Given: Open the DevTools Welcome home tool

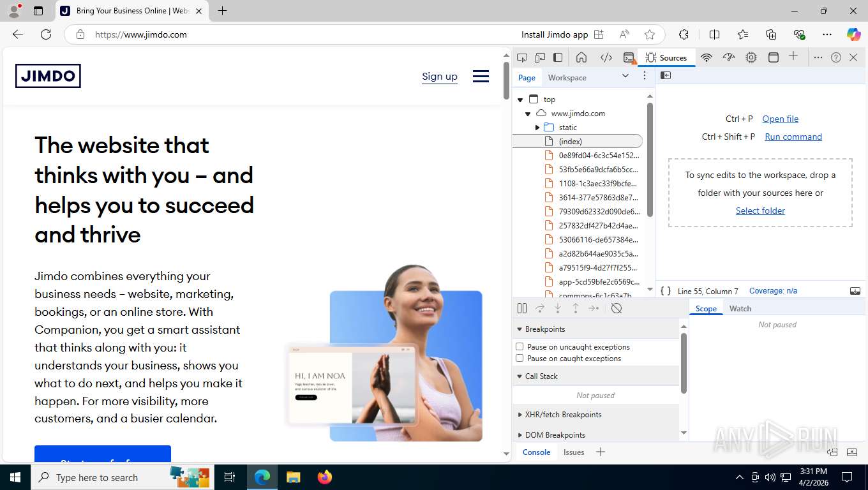Looking at the screenshot, I should click(581, 57).
